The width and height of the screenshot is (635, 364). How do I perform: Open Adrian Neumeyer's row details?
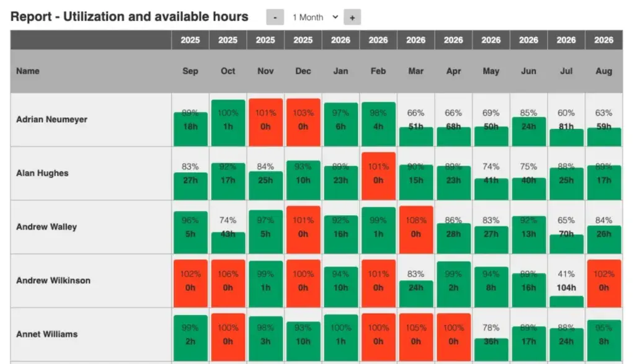53,120
